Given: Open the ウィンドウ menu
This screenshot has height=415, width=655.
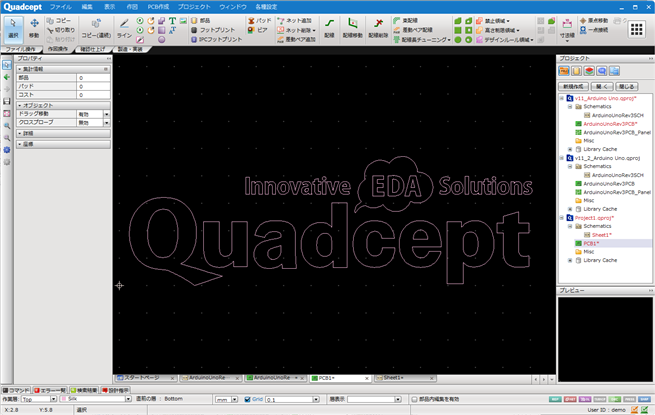Looking at the screenshot, I should [233, 7].
